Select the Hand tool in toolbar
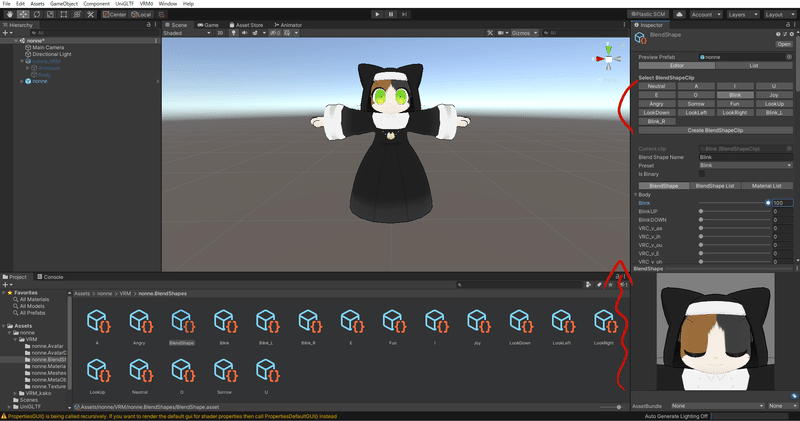Viewport: 800px width, 421px height. [10, 14]
